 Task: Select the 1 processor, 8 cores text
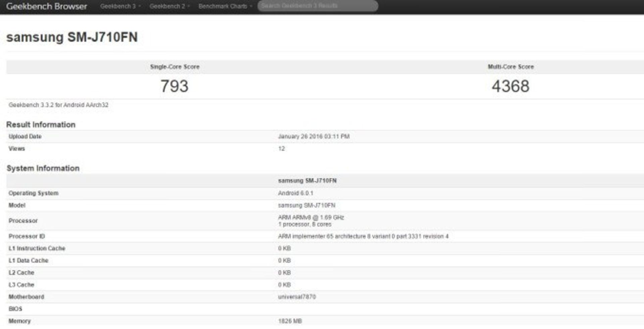pyautogui.click(x=305, y=224)
